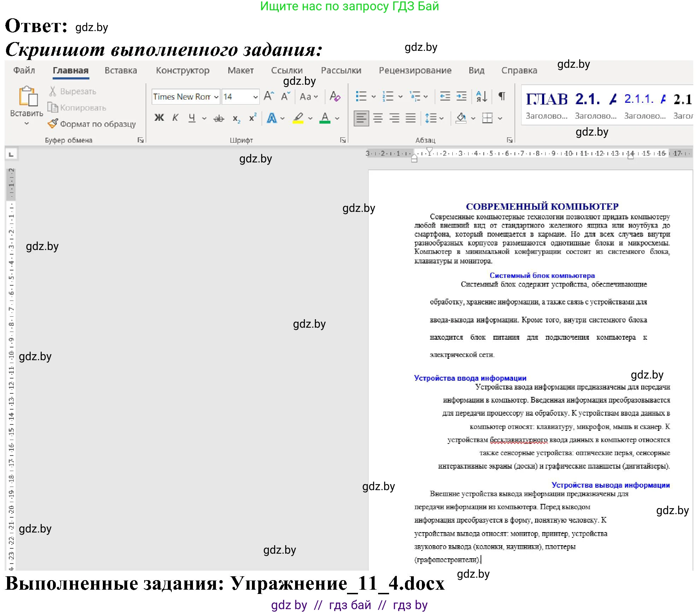Click the Text Highlight Color icon
Screen dimensions: 700x613
[298, 118]
